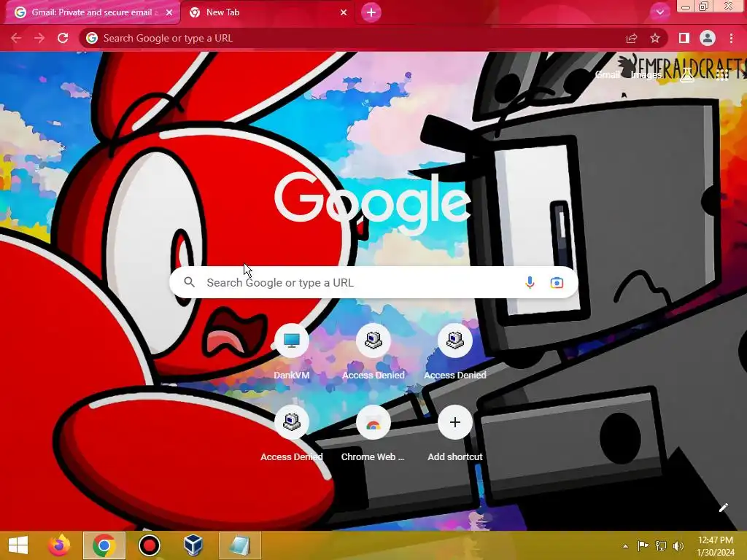Open VirtualBox cube icon on taskbar
This screenshot has width=747, height=560.
(193, 545)
